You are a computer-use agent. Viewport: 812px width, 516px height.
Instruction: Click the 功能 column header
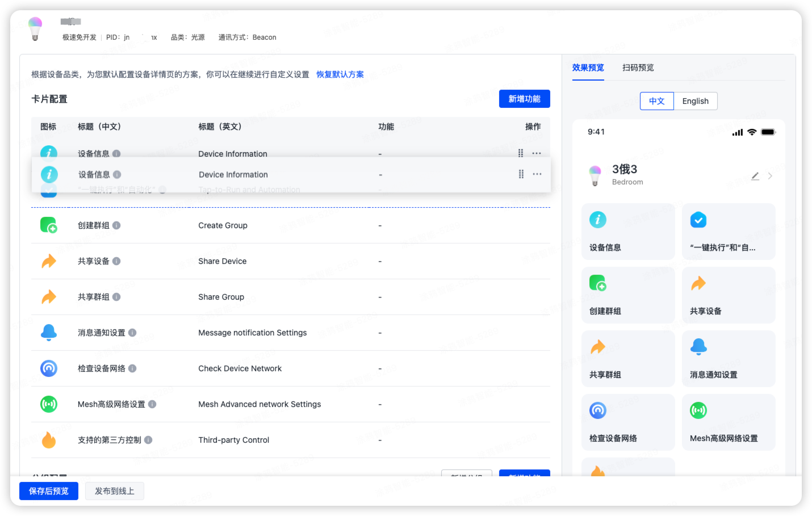(386, 127)
